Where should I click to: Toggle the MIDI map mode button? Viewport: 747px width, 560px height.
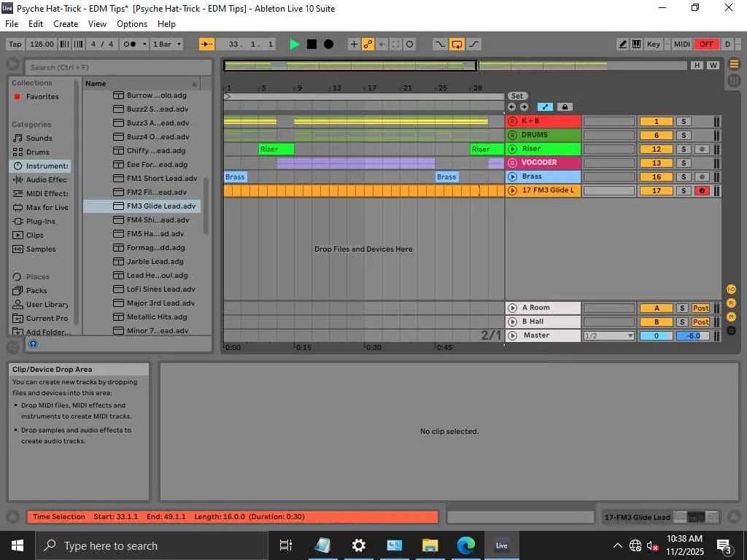681,44
